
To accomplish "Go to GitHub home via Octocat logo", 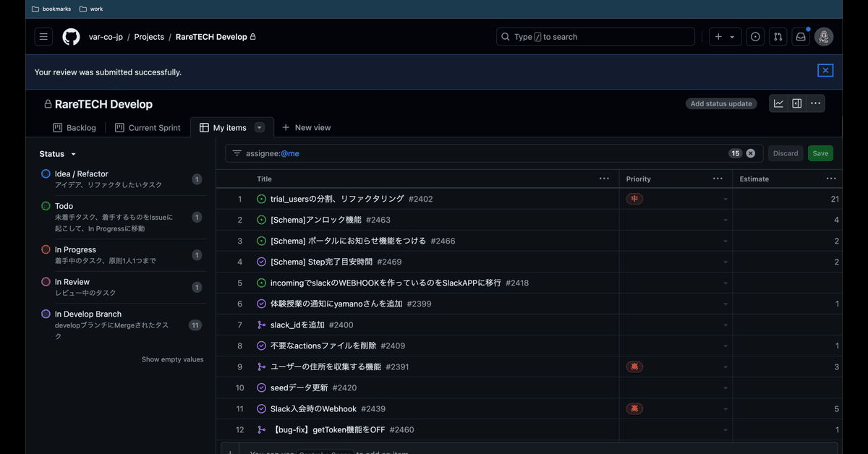I will (71, 37).
